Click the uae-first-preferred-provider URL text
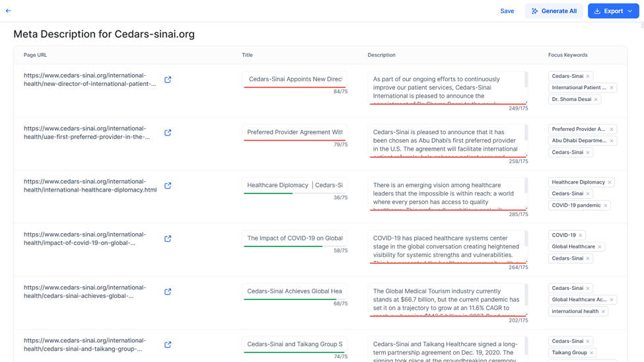The width and height of the screenshot is (644, 362). pyautogui.click(x=87, y=133)
